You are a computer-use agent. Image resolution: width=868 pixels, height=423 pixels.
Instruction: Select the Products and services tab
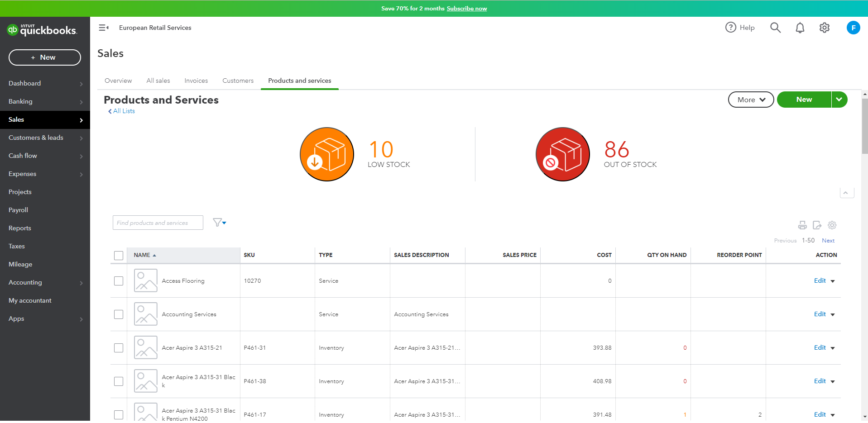tap(300, 81)
